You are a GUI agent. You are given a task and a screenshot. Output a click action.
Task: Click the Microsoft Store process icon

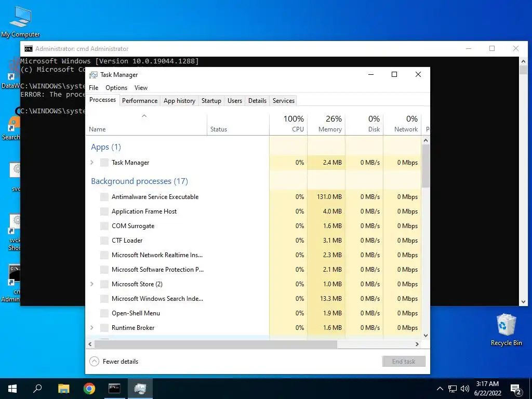tap(104, 284)
